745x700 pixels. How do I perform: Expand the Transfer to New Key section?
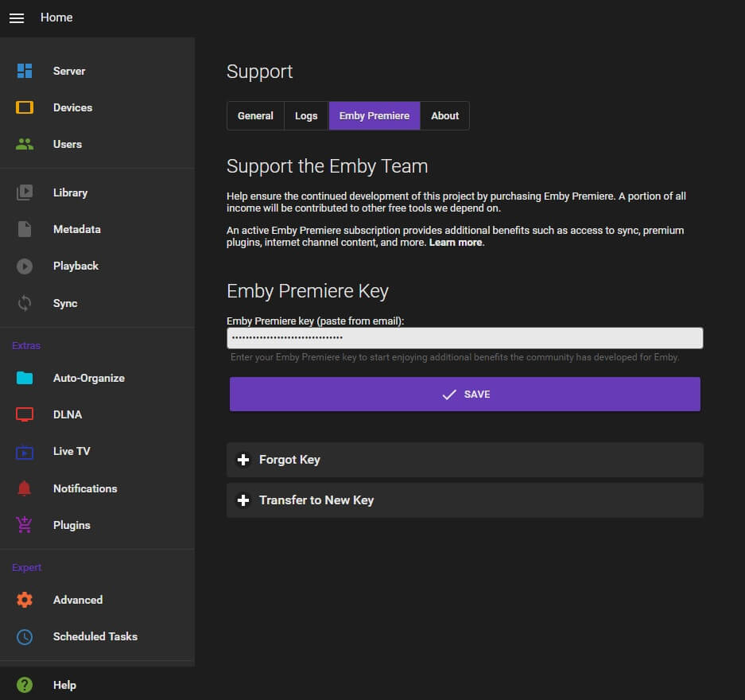pyautogui.click(x=464, y=500)
